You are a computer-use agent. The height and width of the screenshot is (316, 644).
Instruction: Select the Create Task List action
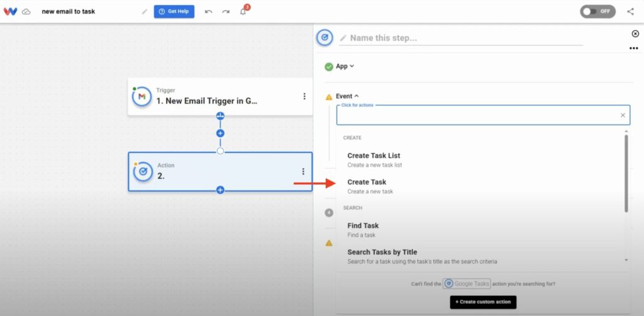(480, 160)
